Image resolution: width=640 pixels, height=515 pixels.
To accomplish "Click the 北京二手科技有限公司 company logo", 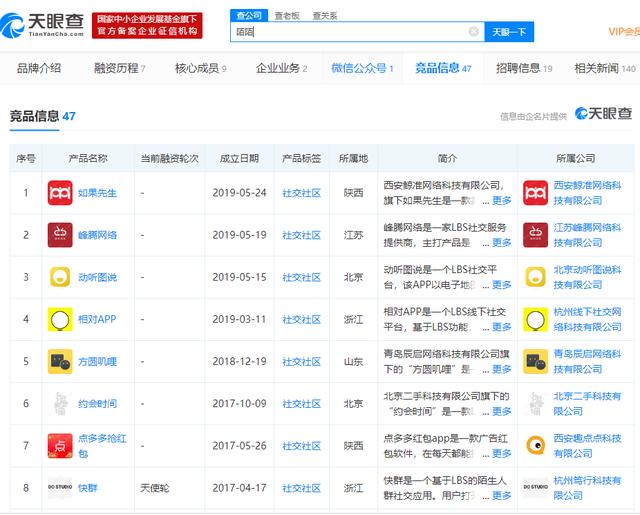I will tap(536, 404).
